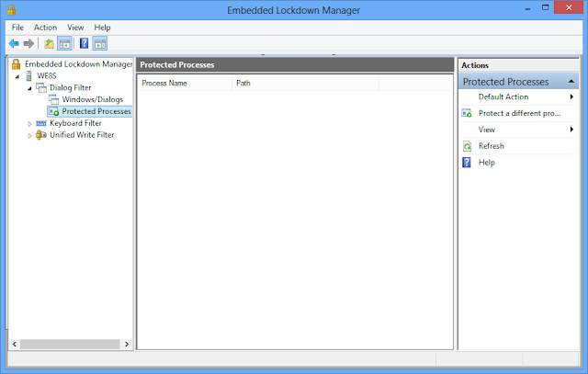Open the File menu
The width and height of the screenshot is (588, 374).
click(x=17, y=28)
